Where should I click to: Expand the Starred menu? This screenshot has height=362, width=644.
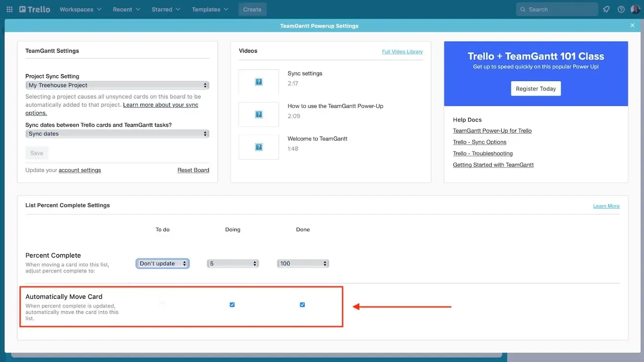point(166,10)
